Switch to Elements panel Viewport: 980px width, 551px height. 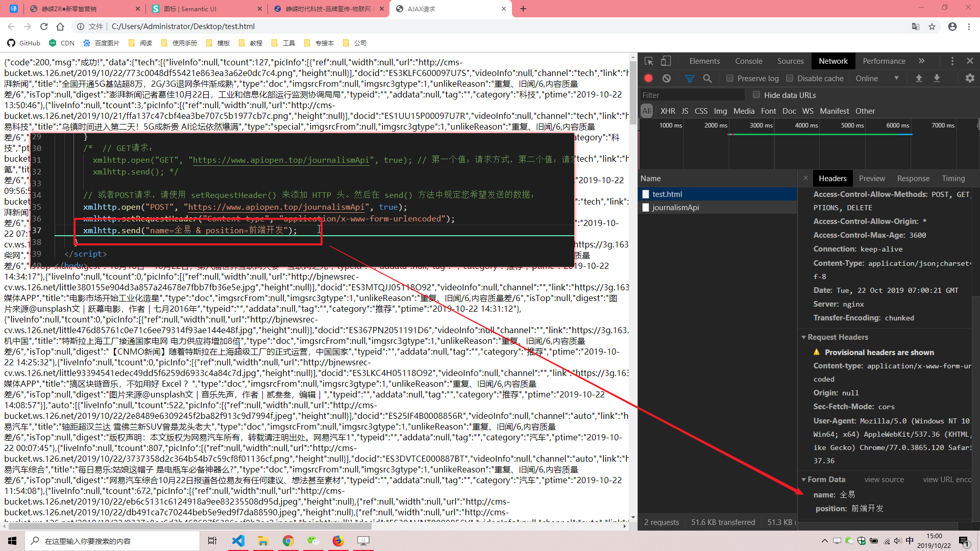point(704,61)
